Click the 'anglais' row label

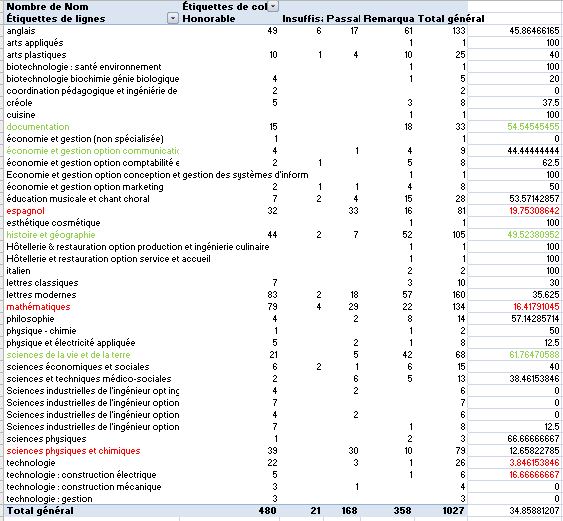click(x=21, y=31)
